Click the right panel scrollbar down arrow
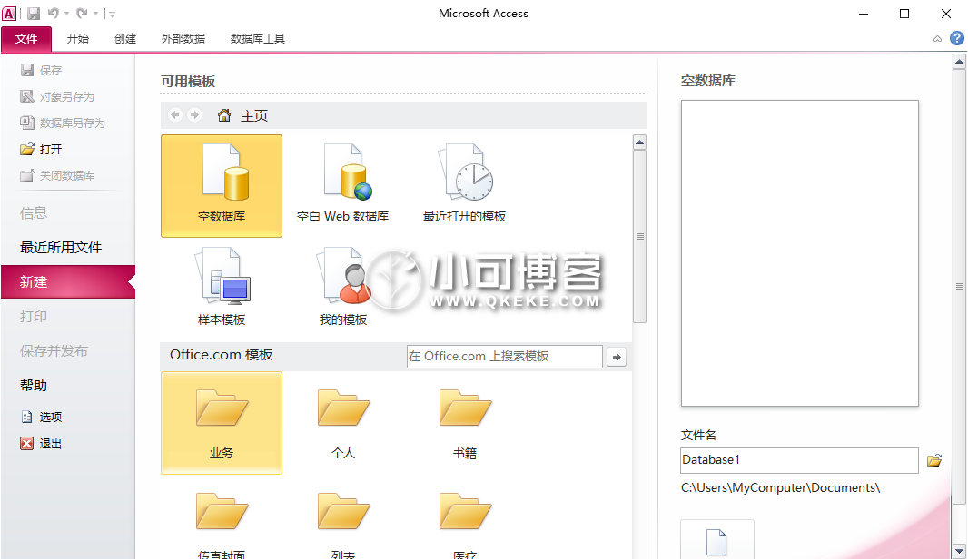 [x=959, y=551]
